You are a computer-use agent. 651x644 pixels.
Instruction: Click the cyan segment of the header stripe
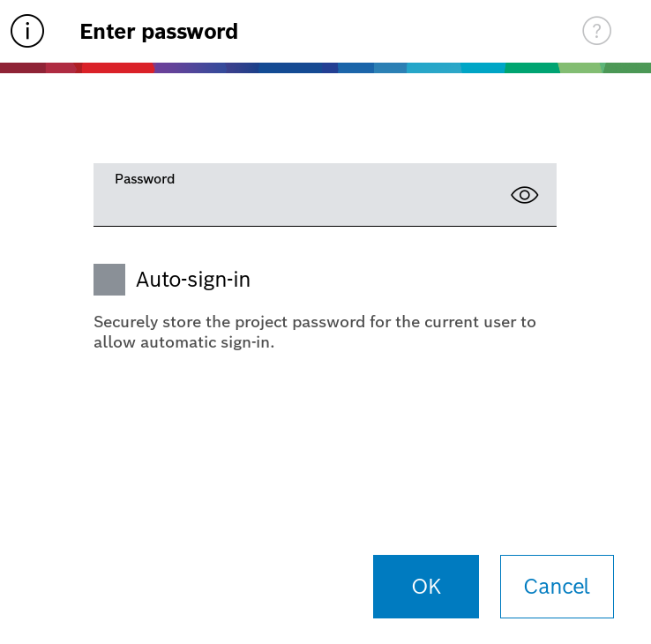(481, 68)
